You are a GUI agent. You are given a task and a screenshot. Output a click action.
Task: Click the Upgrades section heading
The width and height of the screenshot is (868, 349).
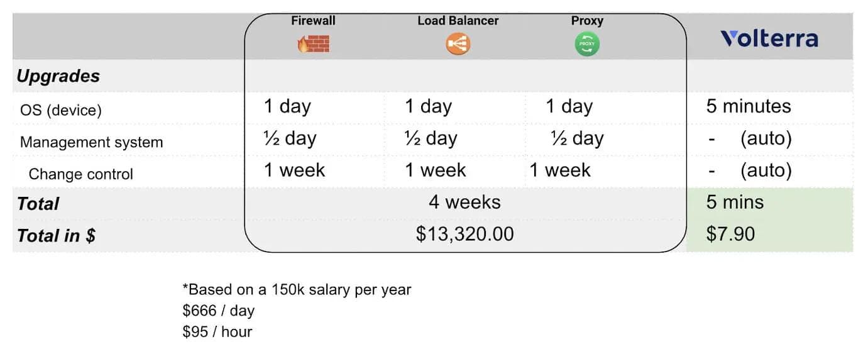pyautogui.click(x=58, y=76)
